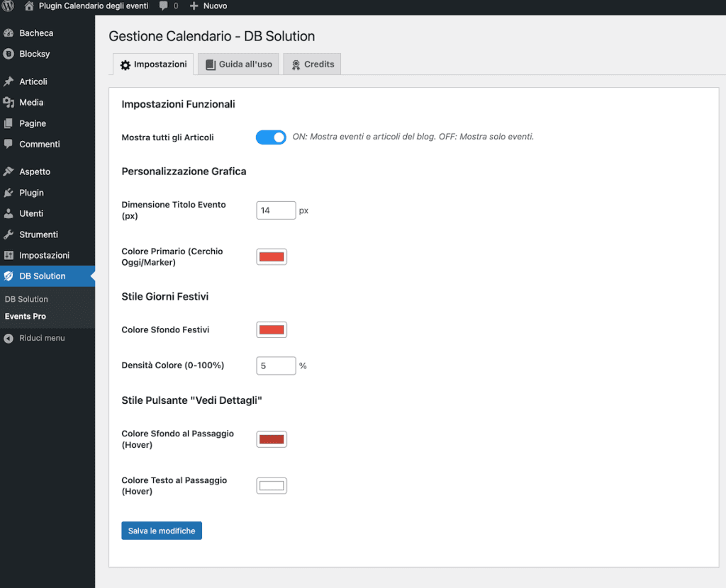
Task: Click the Impostazioni sliders icon in sidebar
Action: (9, 255)
